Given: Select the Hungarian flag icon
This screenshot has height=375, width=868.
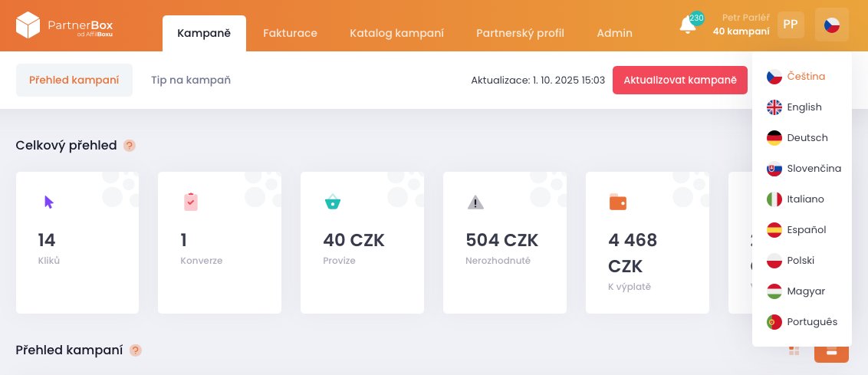Looking at the screenshot, I should [x=774, y=291].
